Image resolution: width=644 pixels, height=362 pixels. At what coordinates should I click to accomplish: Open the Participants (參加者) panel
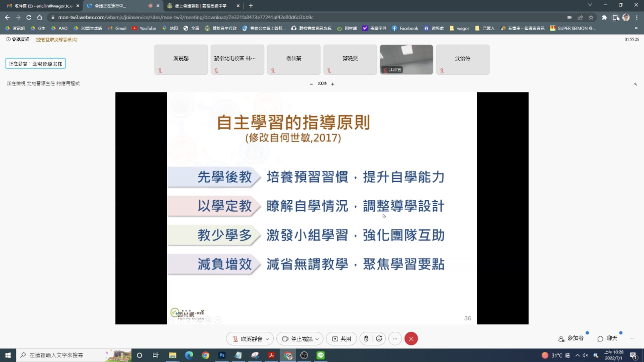(571, 339)
